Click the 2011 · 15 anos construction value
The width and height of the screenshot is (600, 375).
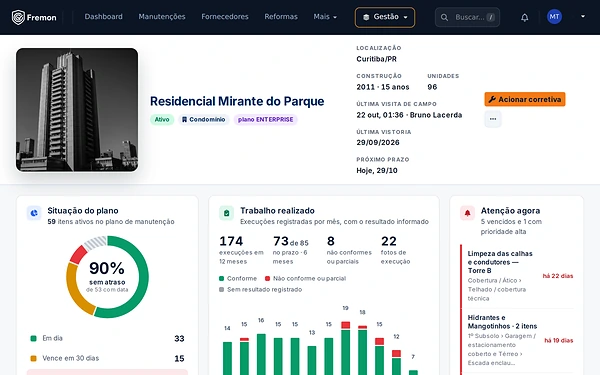pyautogui.click(x=383, y=87)
